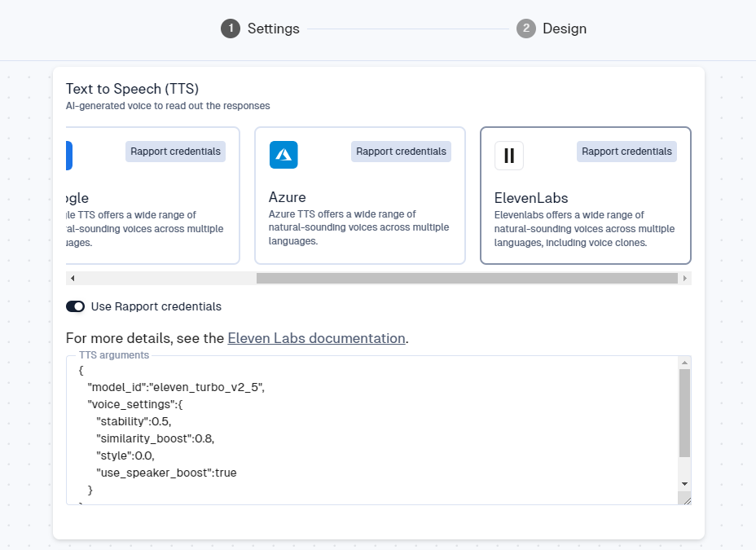Open the Eleven Labs documentation link
The width and height of the screenshot is (756, 550).
[316, 338]
